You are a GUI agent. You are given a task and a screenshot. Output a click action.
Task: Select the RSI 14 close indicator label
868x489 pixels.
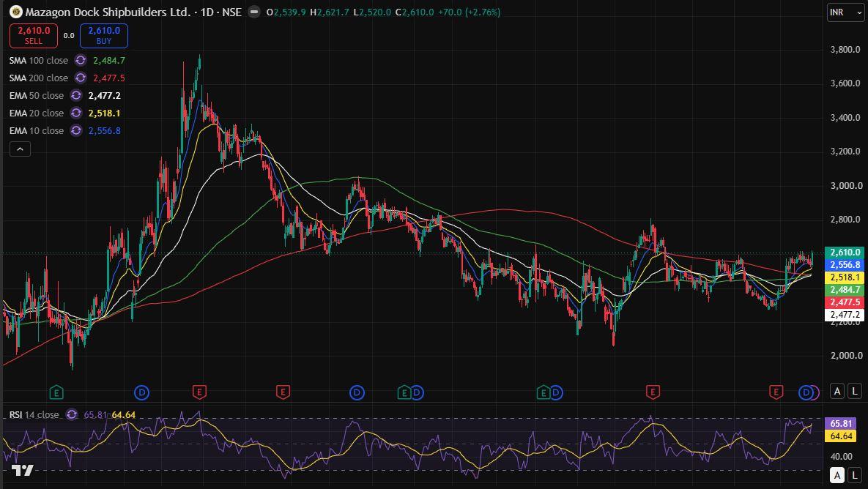(x=34, y=414)
